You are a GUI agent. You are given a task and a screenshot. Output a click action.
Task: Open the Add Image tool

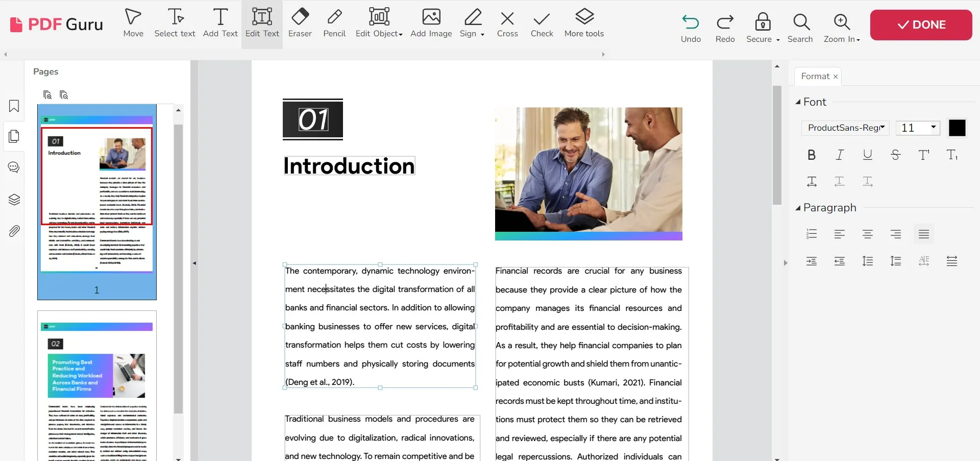point(431,23)
